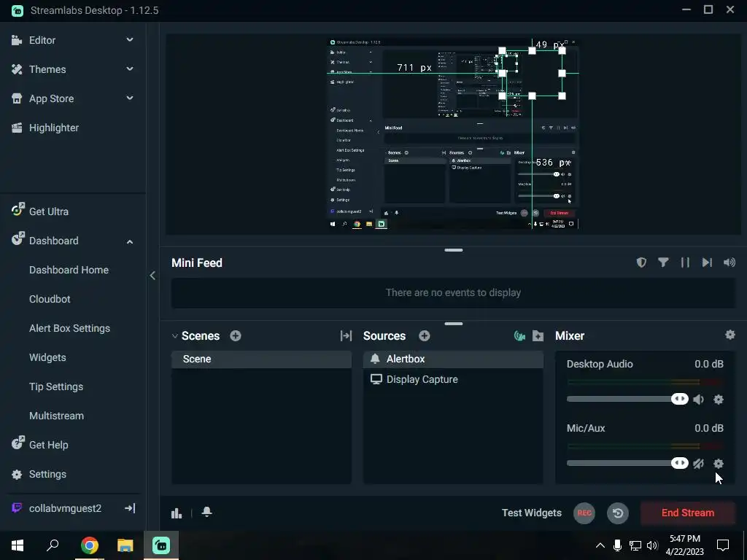The width and height of the screenshot is (747, 560).
Task: Go to Alert Box Settings
Action: pyautogui.click(x=69, y=328)
